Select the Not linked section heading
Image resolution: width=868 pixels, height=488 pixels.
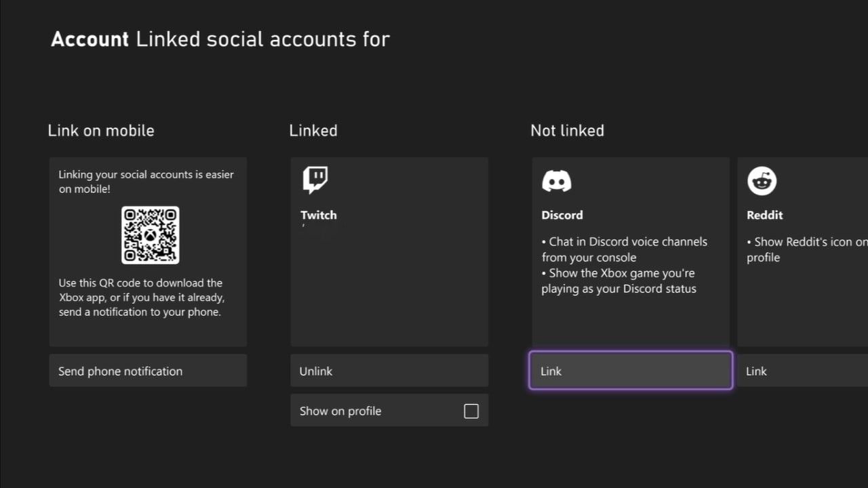[567, 131]
